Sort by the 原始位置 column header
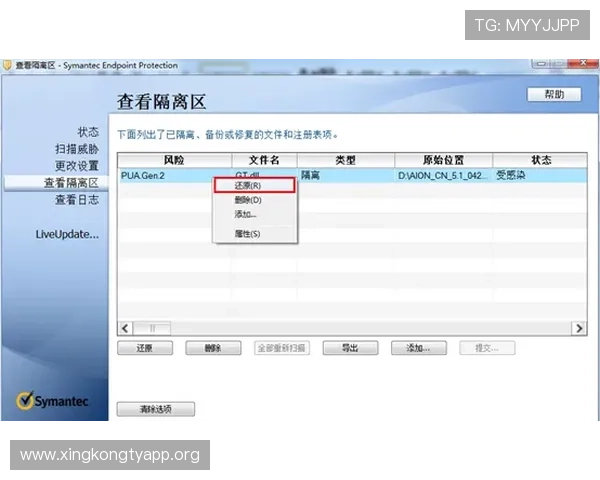 pos(443,160)
